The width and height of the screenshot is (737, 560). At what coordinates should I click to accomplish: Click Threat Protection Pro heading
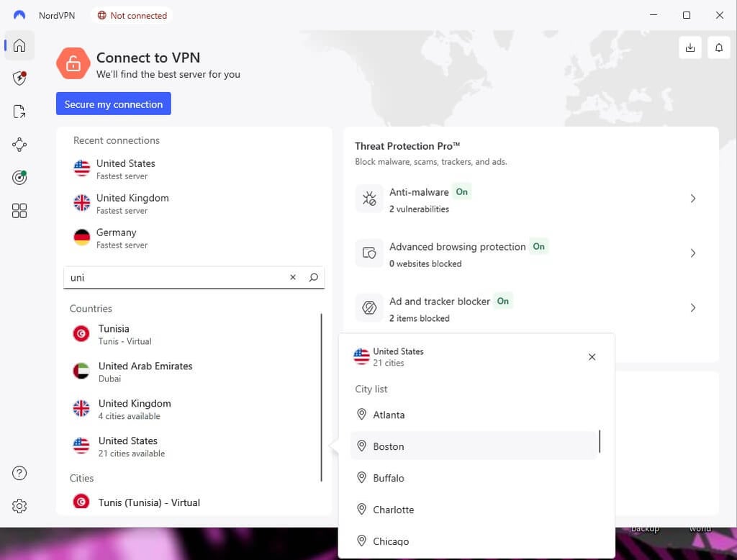(x=407, y=146)
